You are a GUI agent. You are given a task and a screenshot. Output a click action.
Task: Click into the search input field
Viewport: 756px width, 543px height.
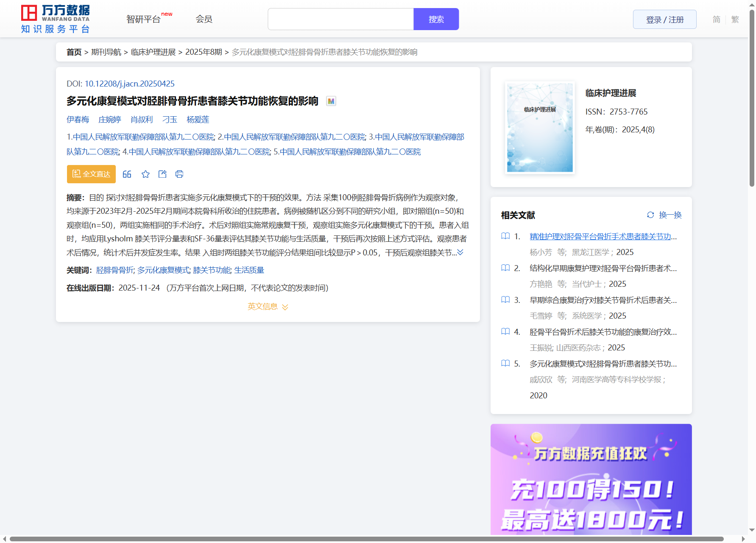coord(340,20)
